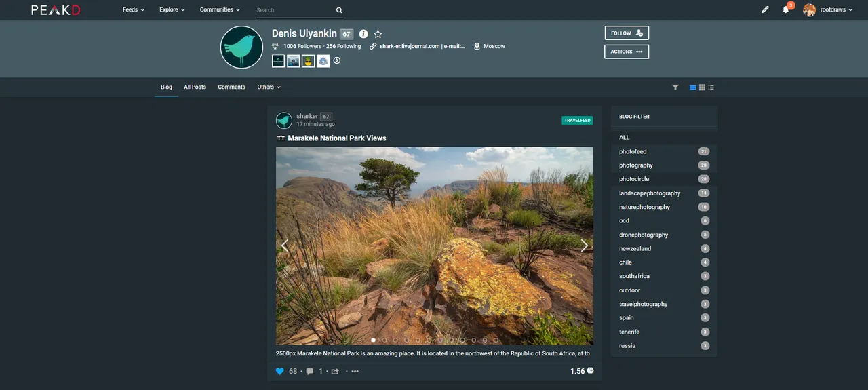Switch to grid layout view
Viewport: 868px width, 390px height.
click(x=702, y=87)
